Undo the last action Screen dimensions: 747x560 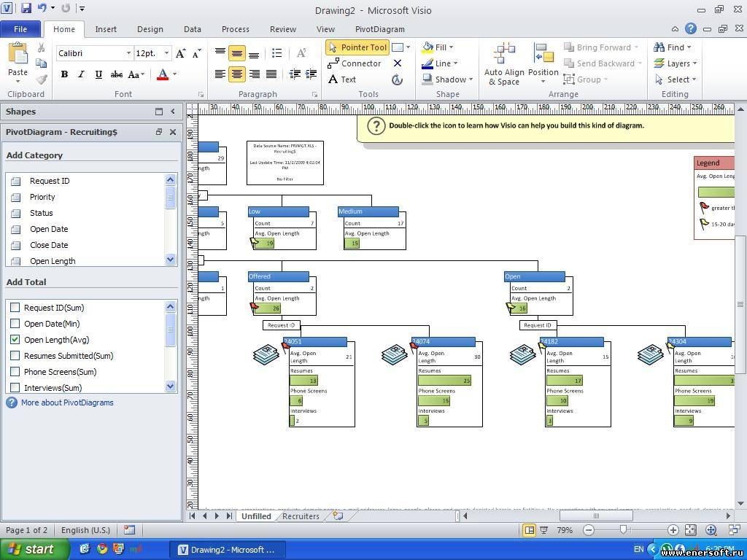click(x=42, y=8)
